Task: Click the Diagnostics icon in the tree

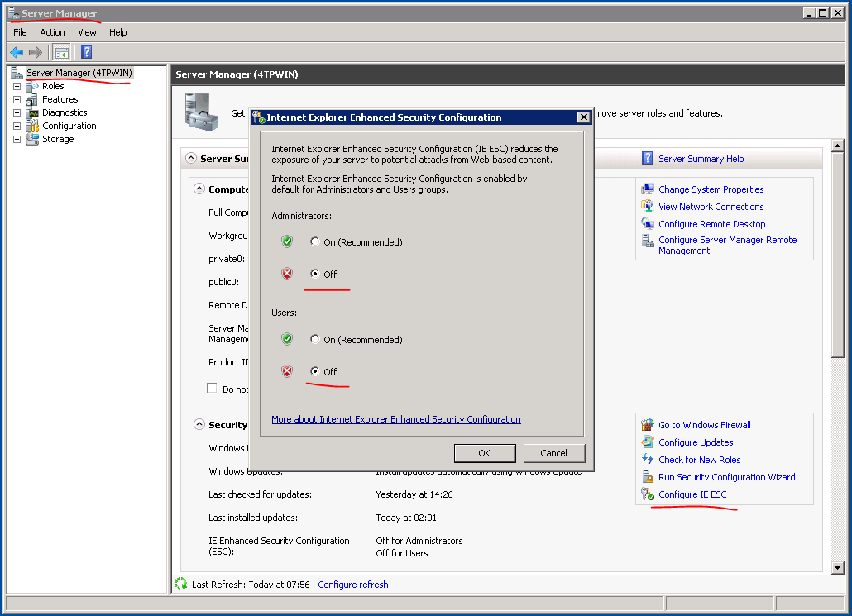Action: pyautogui.click(x=32, y=112)
